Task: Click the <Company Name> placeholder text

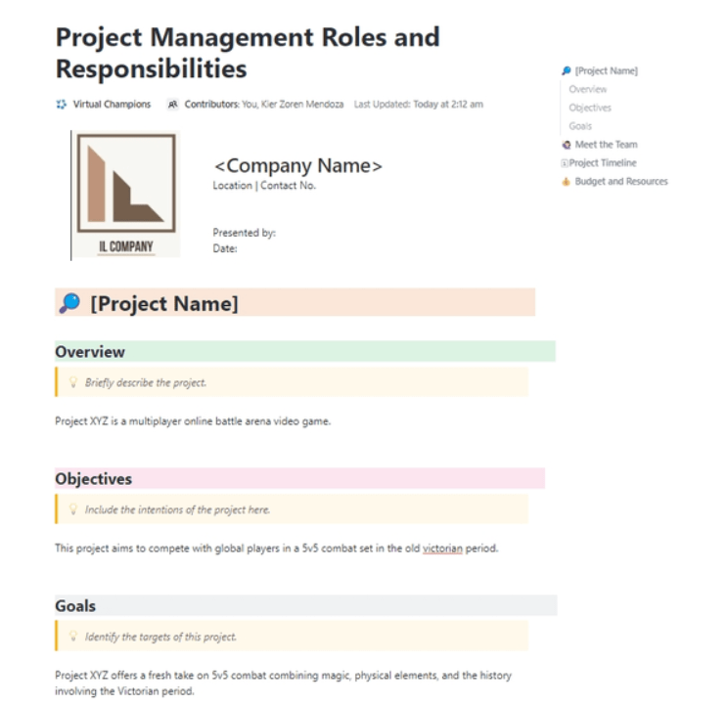Action: pyautogui.click(x=297, y=165)
